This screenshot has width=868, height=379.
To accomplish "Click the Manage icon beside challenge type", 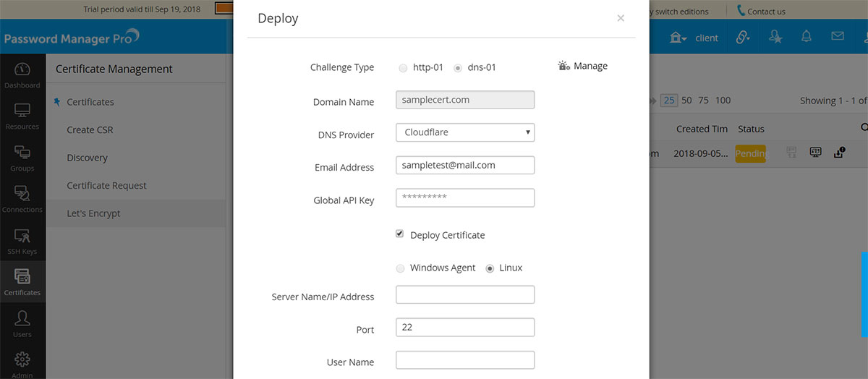I will tap(564, 66).
